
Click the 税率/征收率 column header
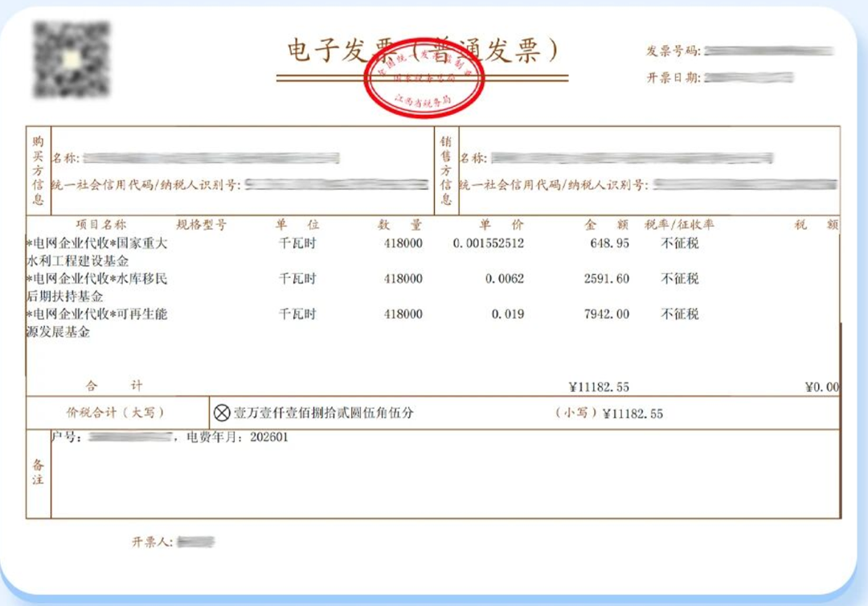679,225
